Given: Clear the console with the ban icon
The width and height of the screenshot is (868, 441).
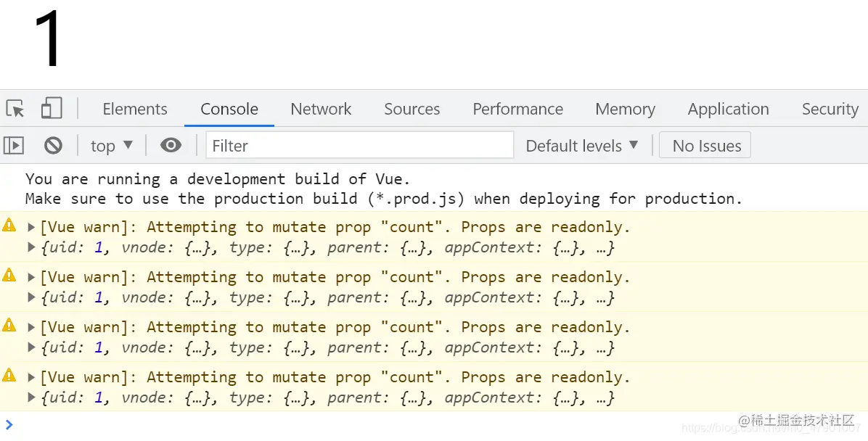Looking at the screenshot, I should tap(53, 146).
